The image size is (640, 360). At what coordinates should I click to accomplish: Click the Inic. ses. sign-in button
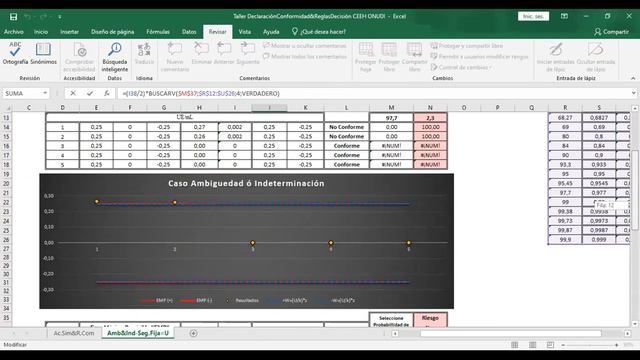pos(533,16)
